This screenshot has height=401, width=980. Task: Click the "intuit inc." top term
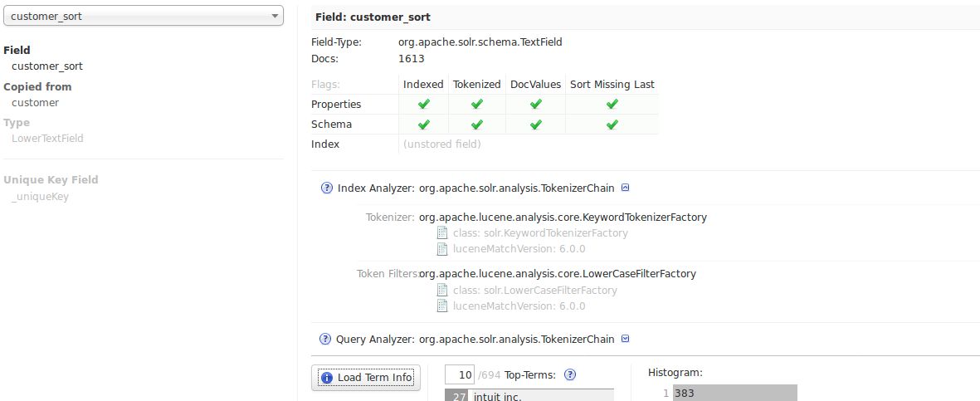[498, 396]
